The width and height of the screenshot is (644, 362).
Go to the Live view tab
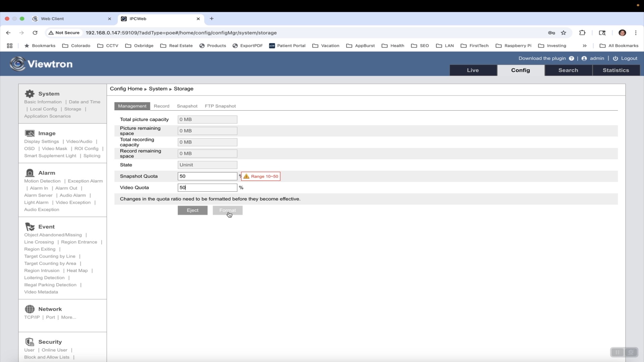[x=473, y=70]
